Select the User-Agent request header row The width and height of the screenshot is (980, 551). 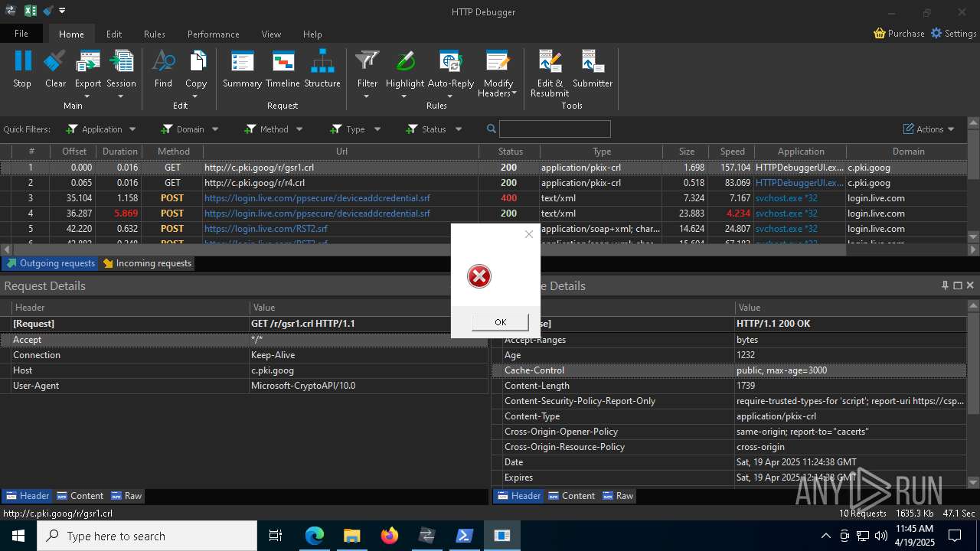click(x=244, y=386)
